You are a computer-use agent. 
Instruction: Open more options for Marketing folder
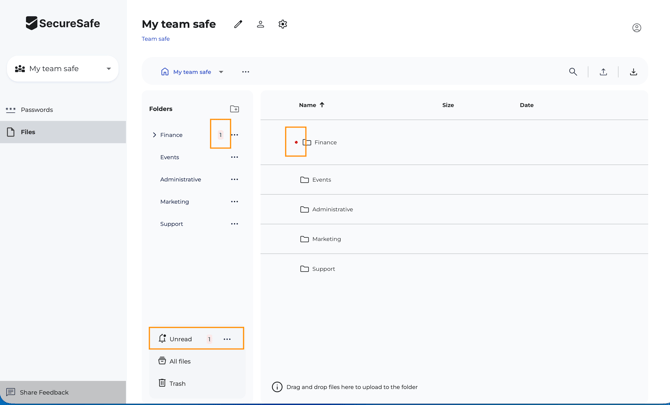tap(234, 202)
